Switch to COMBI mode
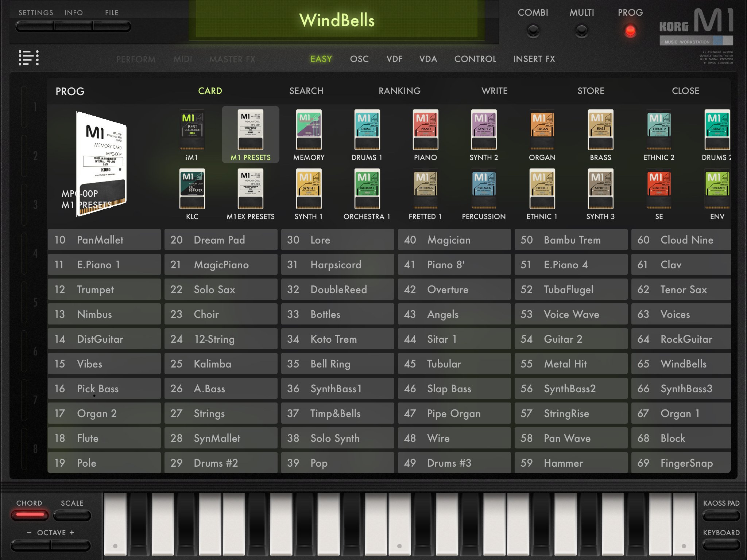This screenshot has height=560, width=747. tap(533, 31)
